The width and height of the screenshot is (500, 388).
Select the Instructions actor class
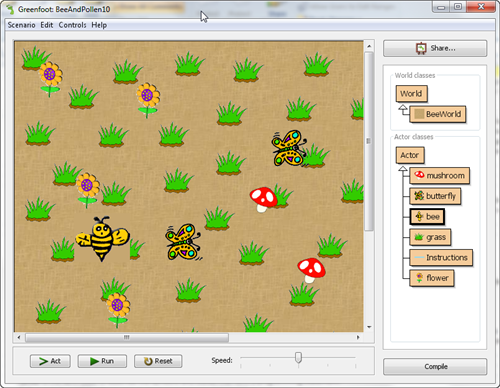[441, 258]
